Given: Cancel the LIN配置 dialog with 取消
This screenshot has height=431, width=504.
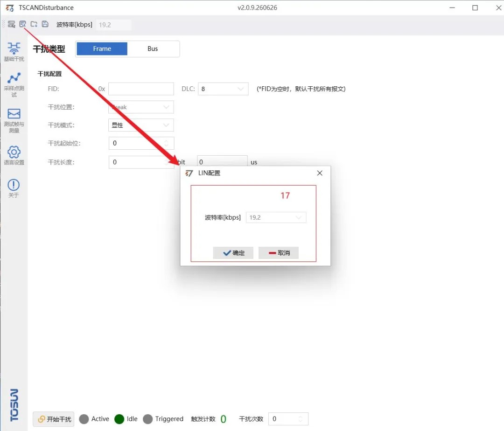Looking at the screenshot, I should coord(279,253).
